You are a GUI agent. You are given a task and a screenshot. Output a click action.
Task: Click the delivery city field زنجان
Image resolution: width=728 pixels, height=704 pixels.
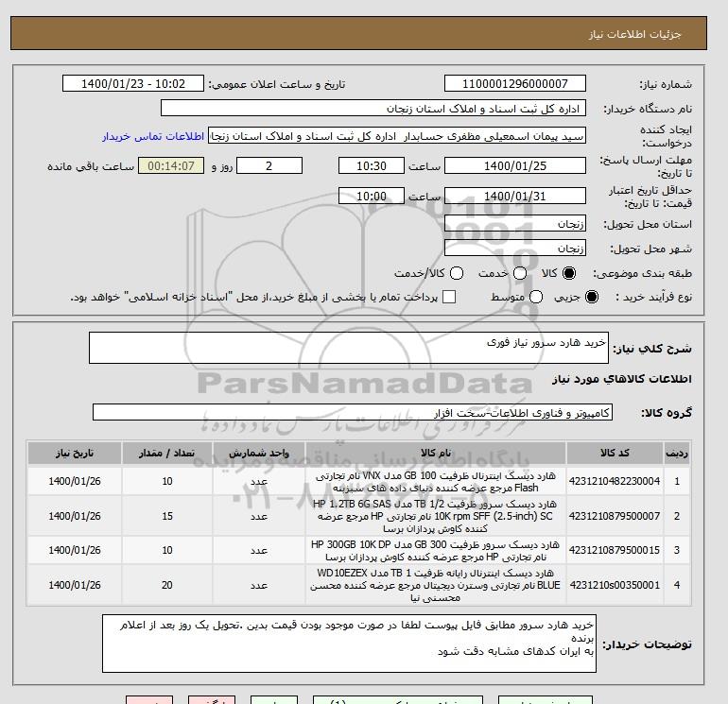coord(515,249)
